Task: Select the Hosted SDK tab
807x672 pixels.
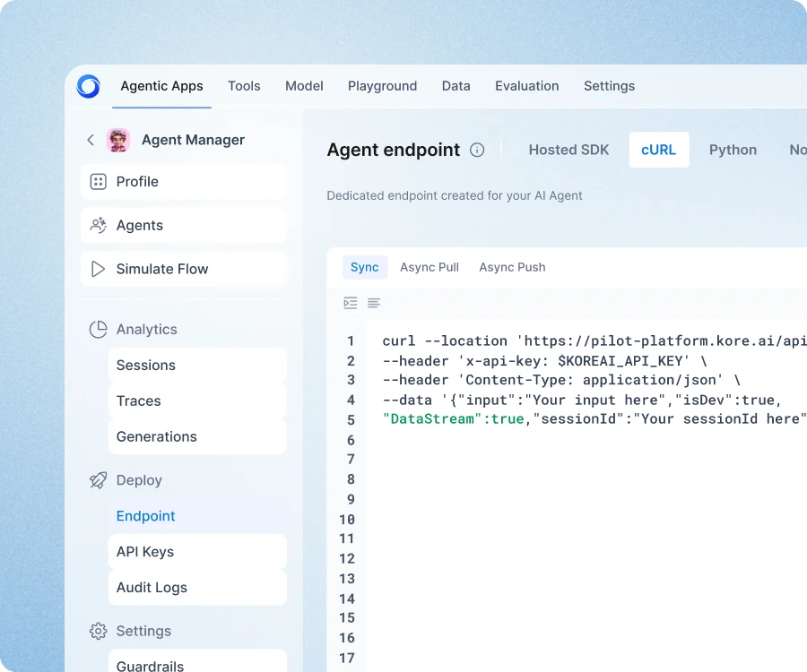Action: pos(568,150)
